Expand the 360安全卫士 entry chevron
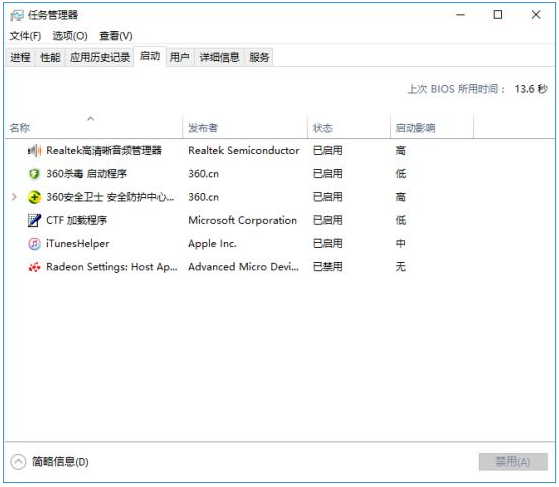The image size is (559, 487). (x=14, y=197)
